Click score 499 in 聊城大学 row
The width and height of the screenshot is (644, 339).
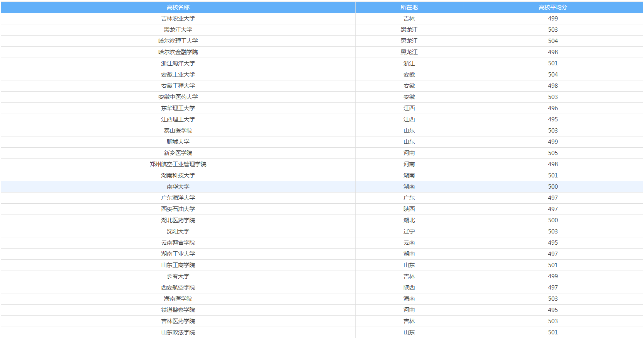pyautogui.click(x=553, y=142)
